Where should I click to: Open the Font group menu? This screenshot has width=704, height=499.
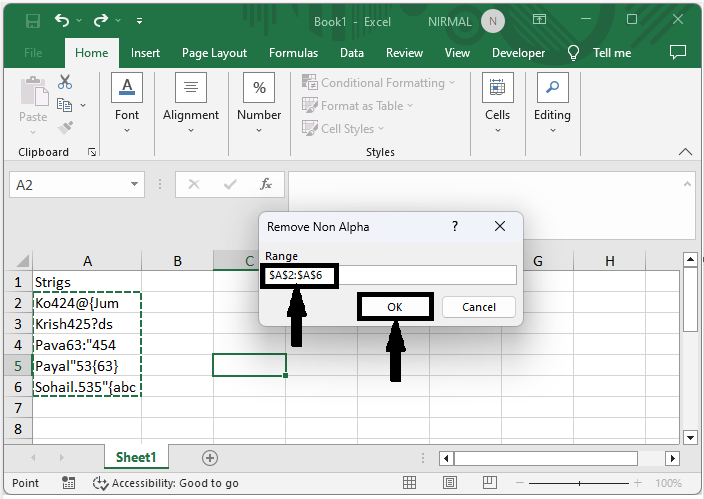pos(127,103)
